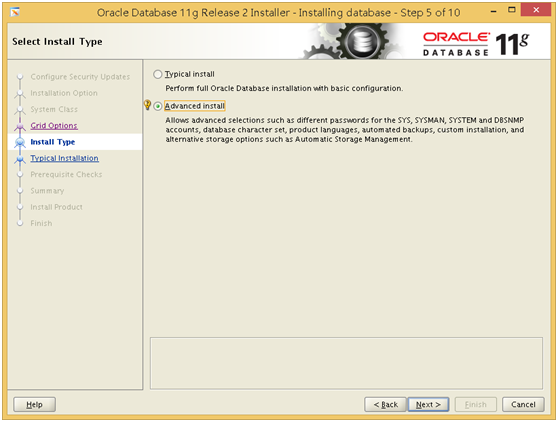Viewport: 558px width, 422px height.
Task: Click the Install Type step node icon
Action: tap(20, 142)
